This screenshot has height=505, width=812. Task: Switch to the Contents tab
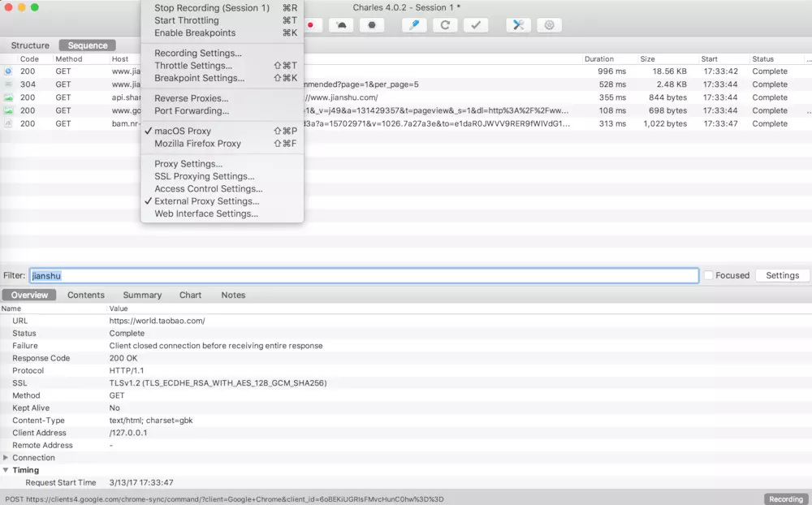(86, 295)
